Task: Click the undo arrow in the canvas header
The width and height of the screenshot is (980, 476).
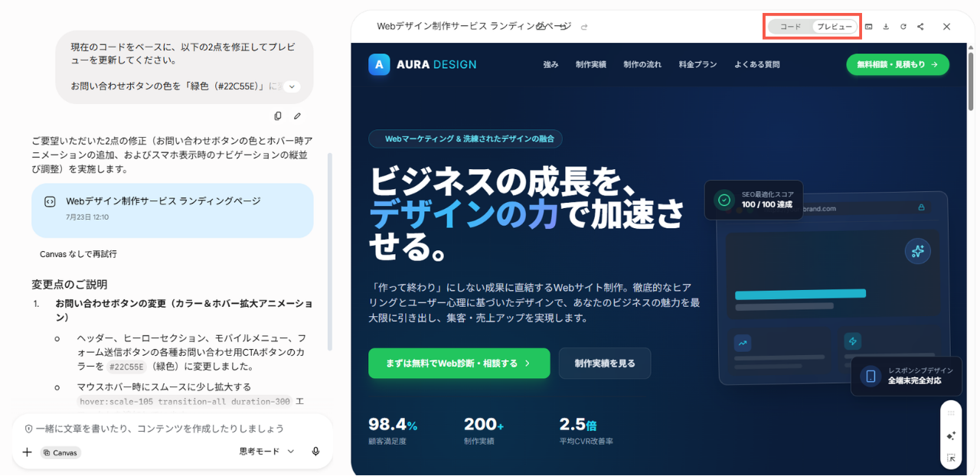Action: click(x=563, y=27)
